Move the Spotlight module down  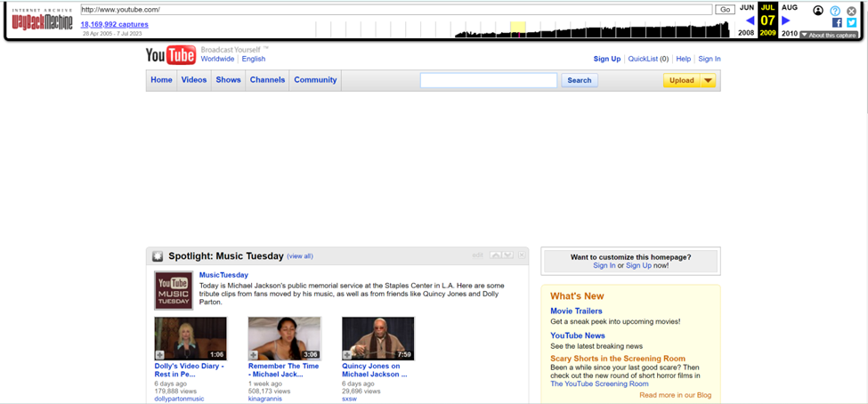coord(507,255)
